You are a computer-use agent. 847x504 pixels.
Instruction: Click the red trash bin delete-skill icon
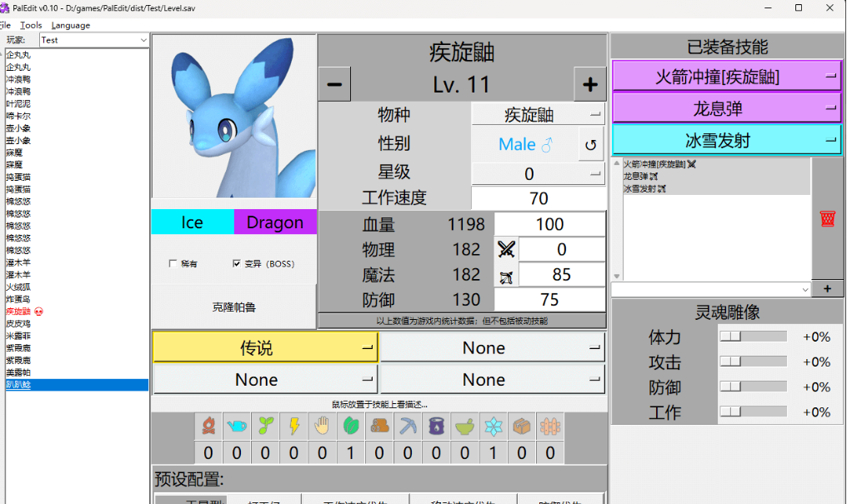click(x=828, y=218)
